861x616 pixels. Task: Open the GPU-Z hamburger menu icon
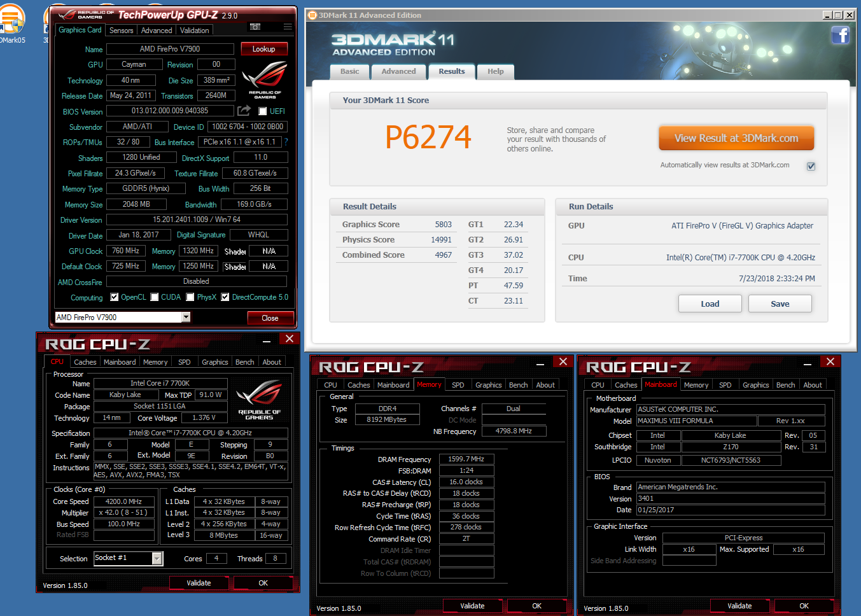tap(288, 27)
